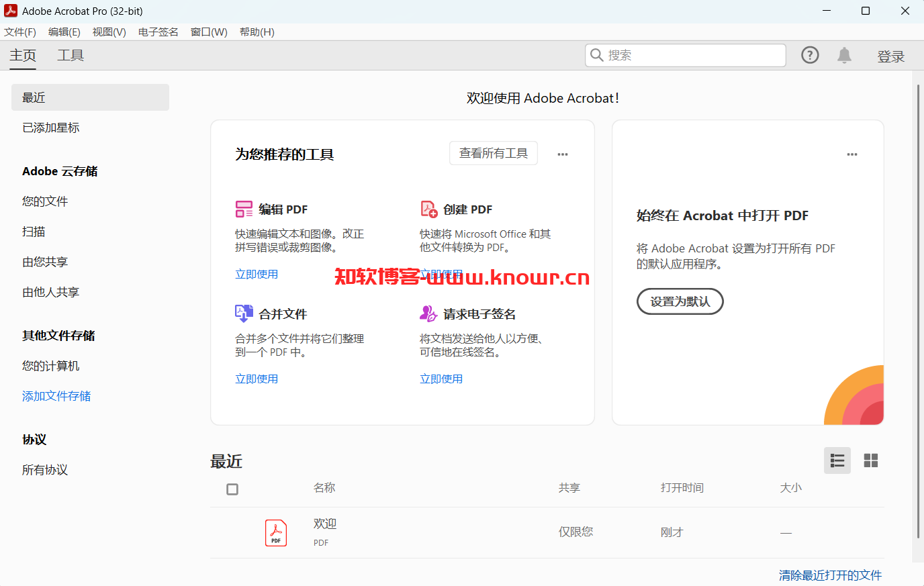Switch to the 工具 tab
This screenshot has width=924, height=586.
[71, 56]
